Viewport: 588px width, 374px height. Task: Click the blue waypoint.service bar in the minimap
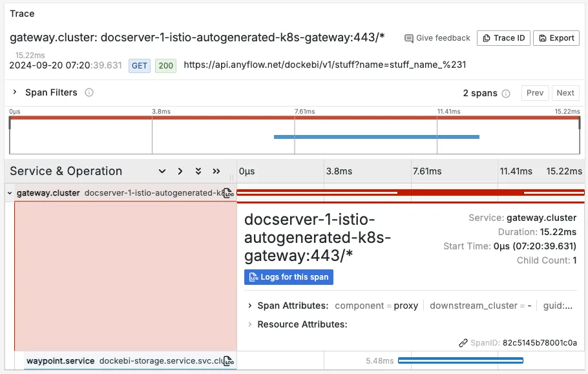pyautogui.click(x=376, y=137)
